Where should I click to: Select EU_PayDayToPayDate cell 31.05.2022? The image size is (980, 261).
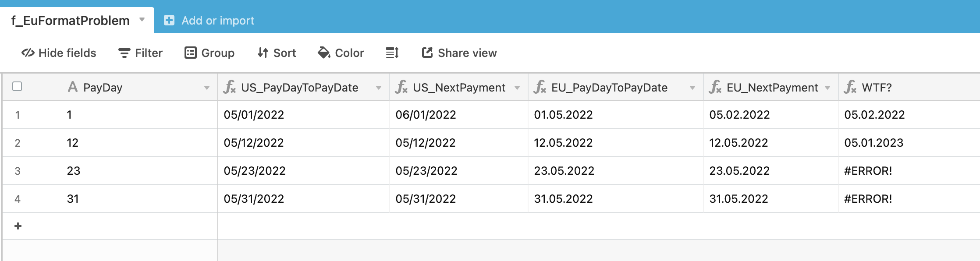(616, 198)
